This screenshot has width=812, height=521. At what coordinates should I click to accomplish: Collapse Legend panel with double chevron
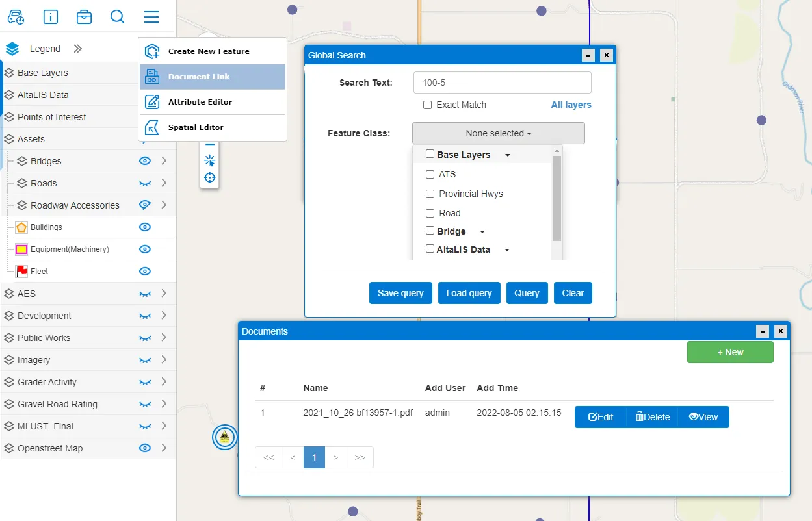tap(77, 49)
